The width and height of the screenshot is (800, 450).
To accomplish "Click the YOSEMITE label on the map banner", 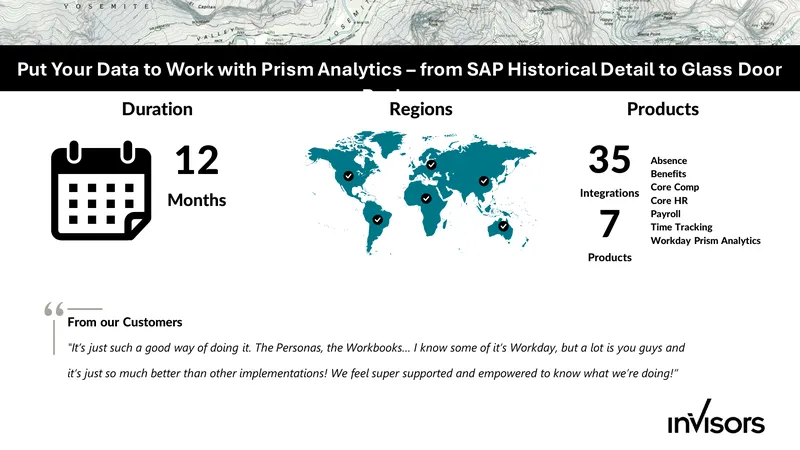I will 107,7.
